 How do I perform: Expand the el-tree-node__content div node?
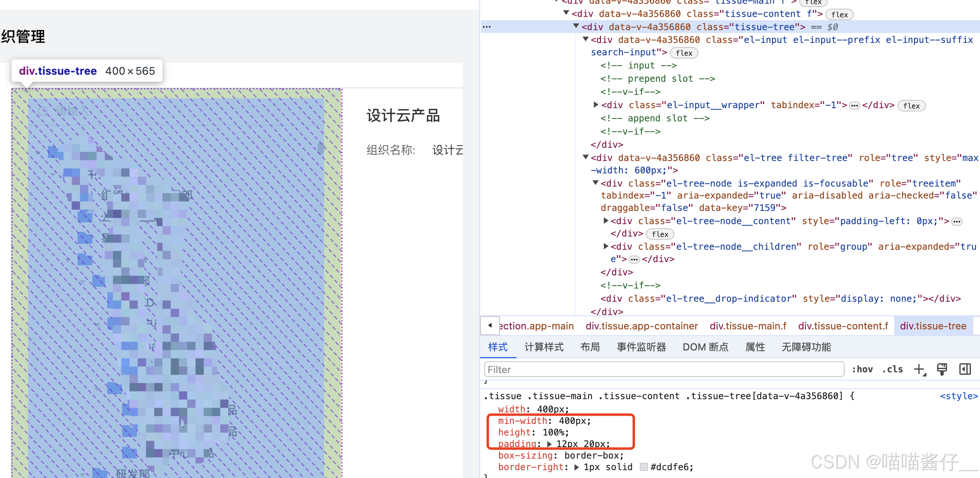pos(606,221)
